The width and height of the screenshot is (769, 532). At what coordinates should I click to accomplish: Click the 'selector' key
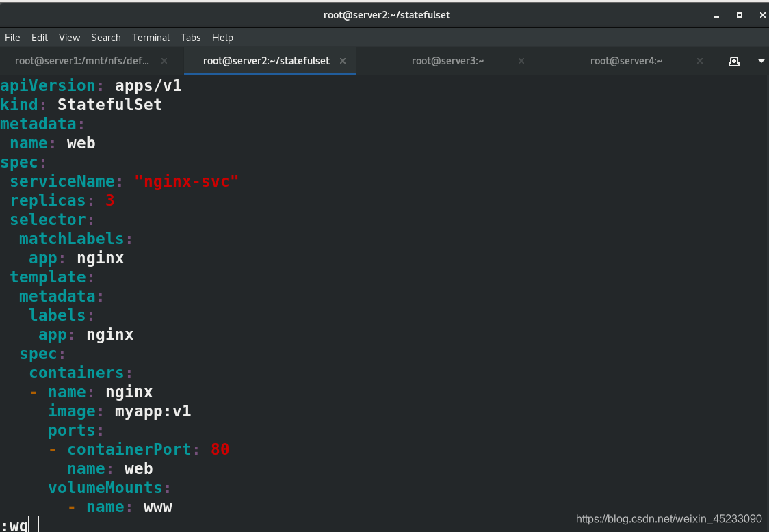tap(48, 220)
